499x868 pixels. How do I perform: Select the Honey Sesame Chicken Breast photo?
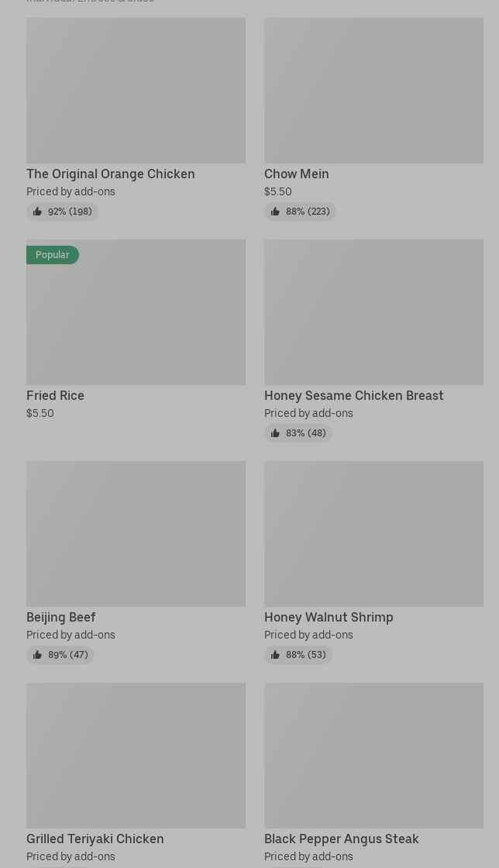tap(373, 312)
